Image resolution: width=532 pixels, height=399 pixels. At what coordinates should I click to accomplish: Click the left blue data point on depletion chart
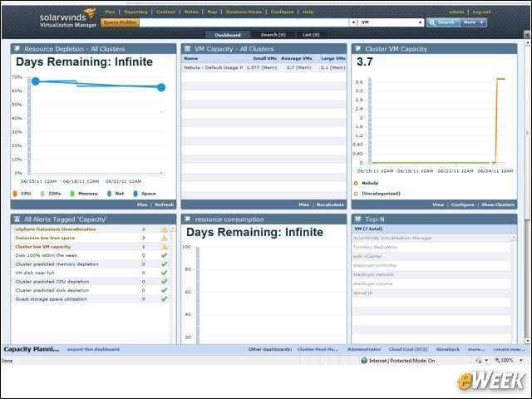coord(35,81)
